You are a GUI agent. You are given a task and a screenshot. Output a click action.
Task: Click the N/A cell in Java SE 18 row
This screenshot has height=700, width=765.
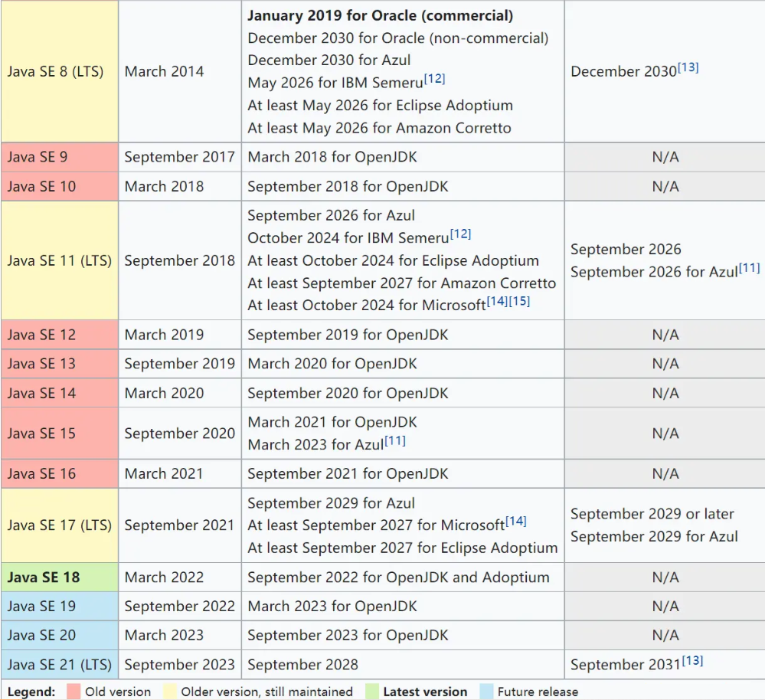click(665, 577)
